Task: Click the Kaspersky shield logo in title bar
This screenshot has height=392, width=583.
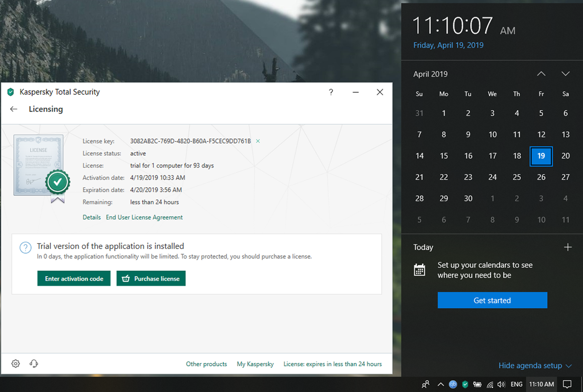Action: (11, 92)
